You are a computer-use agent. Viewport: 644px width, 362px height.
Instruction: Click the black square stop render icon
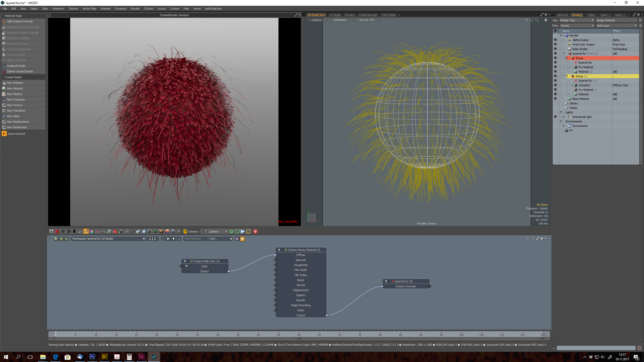click(74, 231)
